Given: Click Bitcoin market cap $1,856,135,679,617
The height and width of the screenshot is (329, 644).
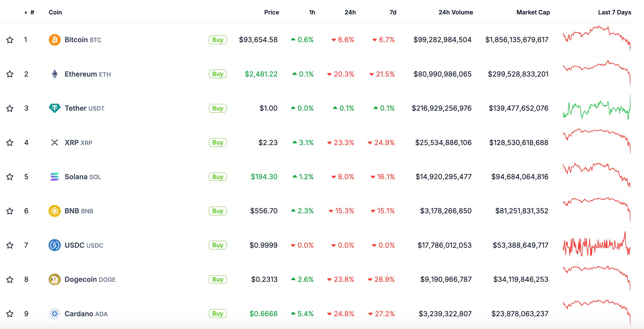Looking at the screenshot, I should [x=517, y=40].
